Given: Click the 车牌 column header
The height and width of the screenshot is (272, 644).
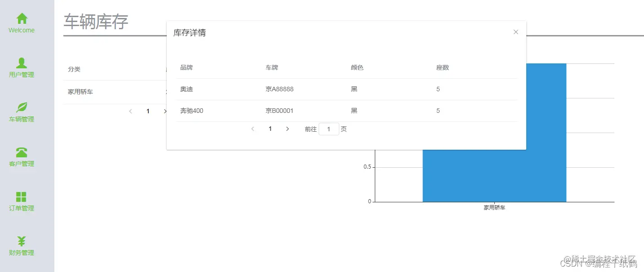Looking at the screenshot, I should tap(272, 67).
